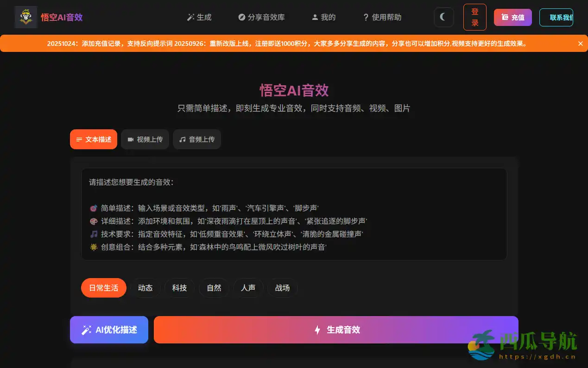Select the 日常生活 category chip
This screenshot has height=368, width=588.
coord(103,288)
